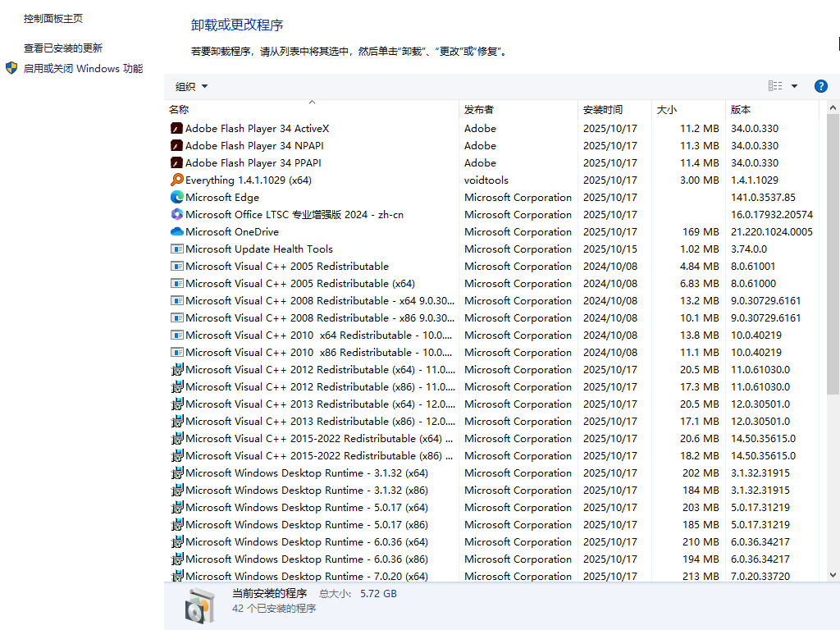
Task: Open help with the blue question mark icon
Action: 820,86
